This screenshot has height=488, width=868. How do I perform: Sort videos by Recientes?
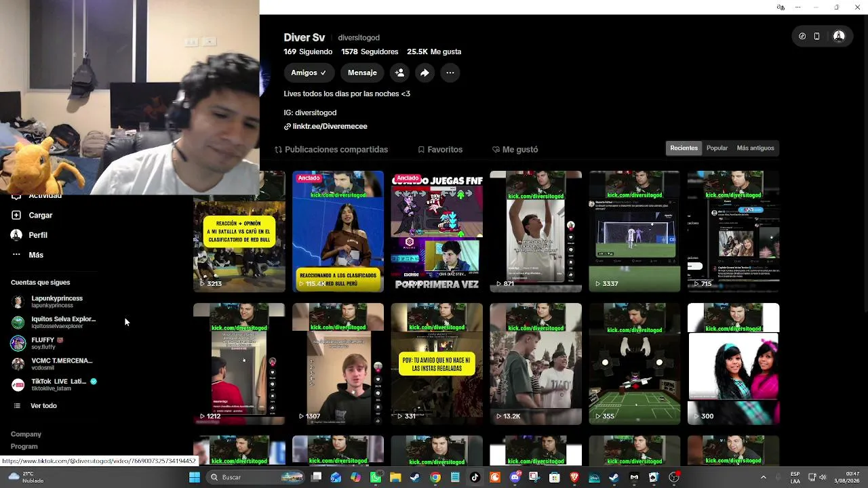[684, 148]
